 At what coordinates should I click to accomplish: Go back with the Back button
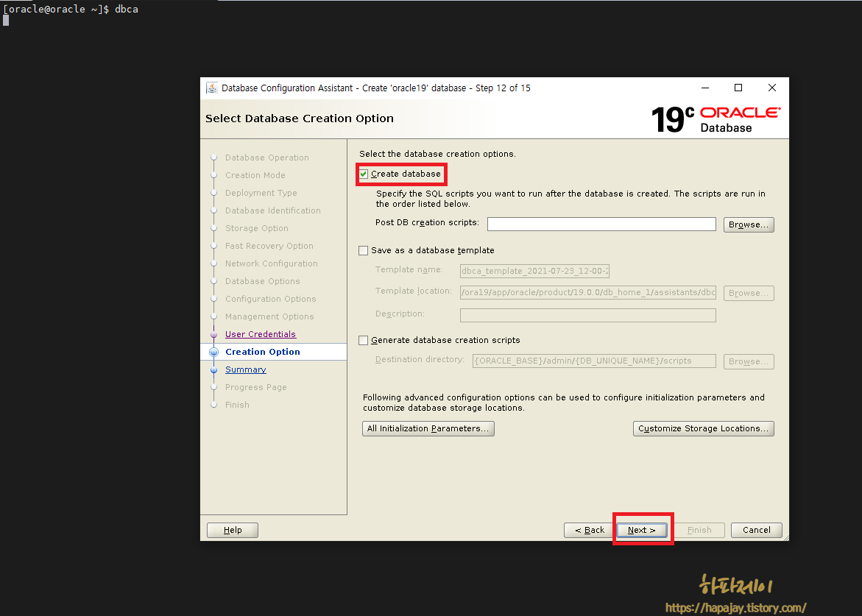tap(590, 531)
